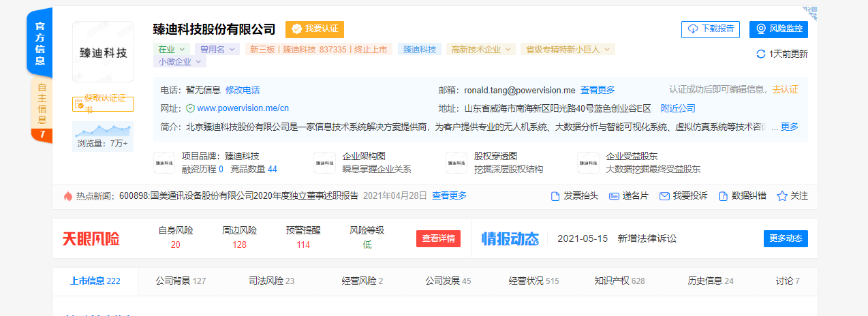Viewport: 868px width, 316px height.
Task: Expand the 小微企业 tag dropdown
Action: (179, 61)
